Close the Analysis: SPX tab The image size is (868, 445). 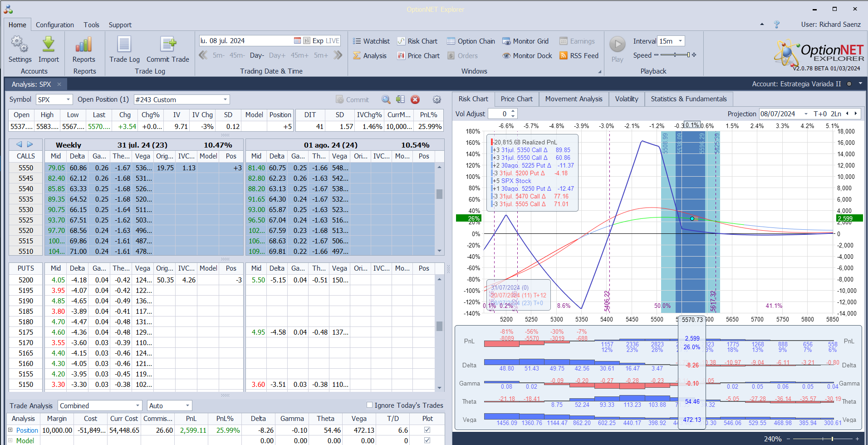pos(59,84)
